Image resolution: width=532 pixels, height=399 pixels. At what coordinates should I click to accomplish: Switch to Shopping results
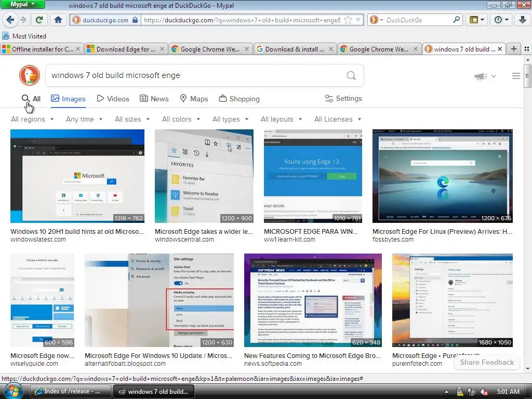(239, 99)
